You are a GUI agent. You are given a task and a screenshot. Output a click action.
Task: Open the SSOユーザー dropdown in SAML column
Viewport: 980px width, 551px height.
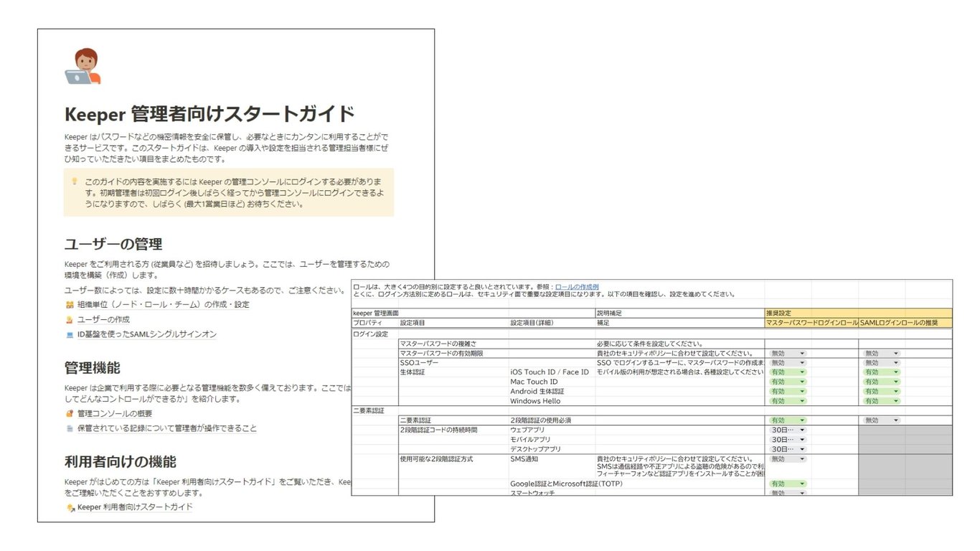click(880, 363)
